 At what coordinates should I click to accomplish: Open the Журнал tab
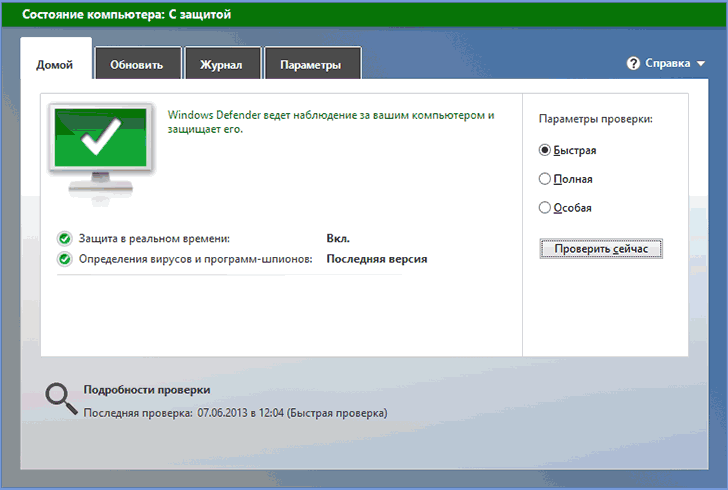coord(222,64)
